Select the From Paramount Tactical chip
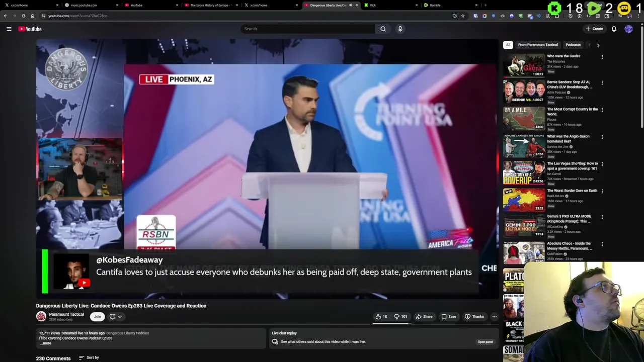The width and height of the screenshot is (644, 362). pyautogui.click(x=538, y=45)
